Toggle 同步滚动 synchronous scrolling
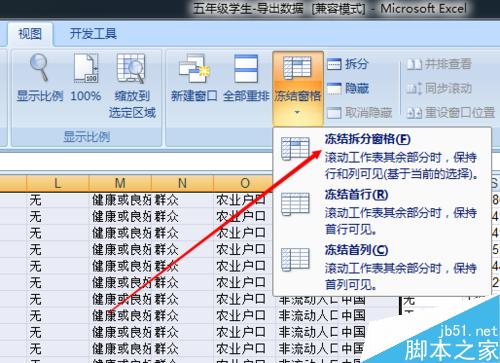Viewport: 500px width, 363px height. click(x=439, y=88)
